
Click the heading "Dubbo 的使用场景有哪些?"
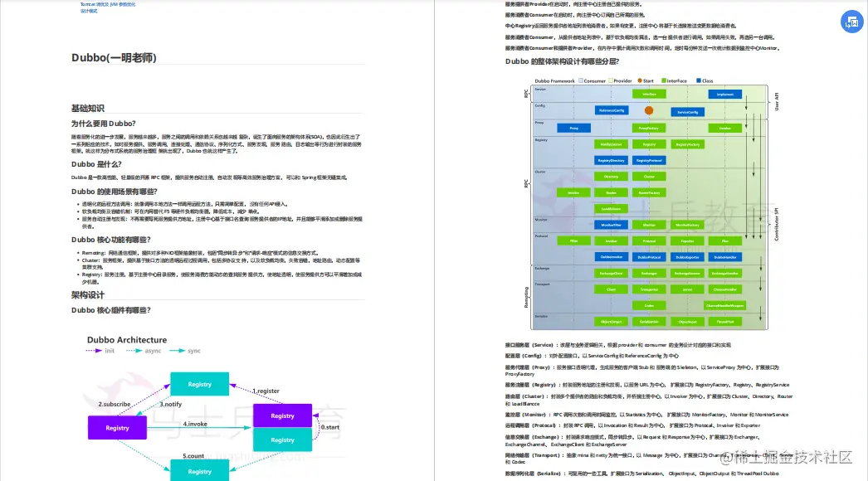tap(114, 192)
